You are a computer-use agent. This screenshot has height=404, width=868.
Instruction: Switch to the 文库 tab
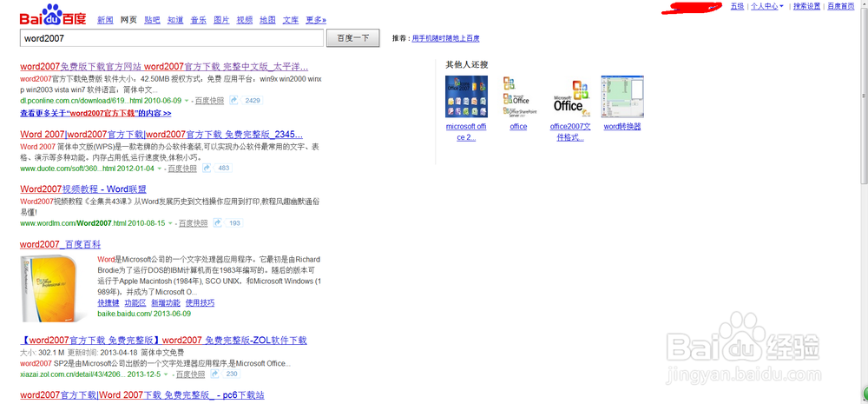291,20
